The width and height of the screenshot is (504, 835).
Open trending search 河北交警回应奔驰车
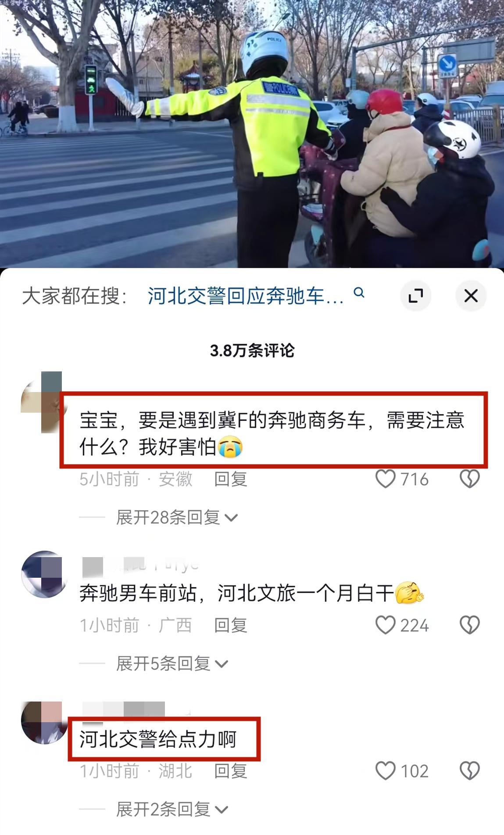click(246, 296)
